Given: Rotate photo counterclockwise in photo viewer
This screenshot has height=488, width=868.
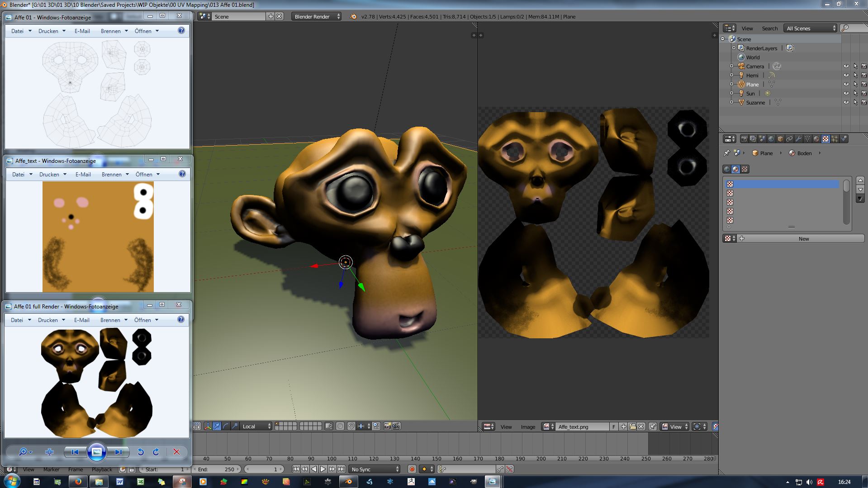Looking at the screenshot, I should [141, 452].
